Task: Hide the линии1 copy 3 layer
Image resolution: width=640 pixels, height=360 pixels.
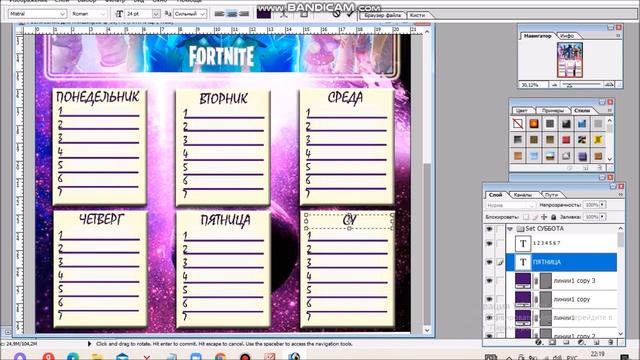Action: pos(489,281)
